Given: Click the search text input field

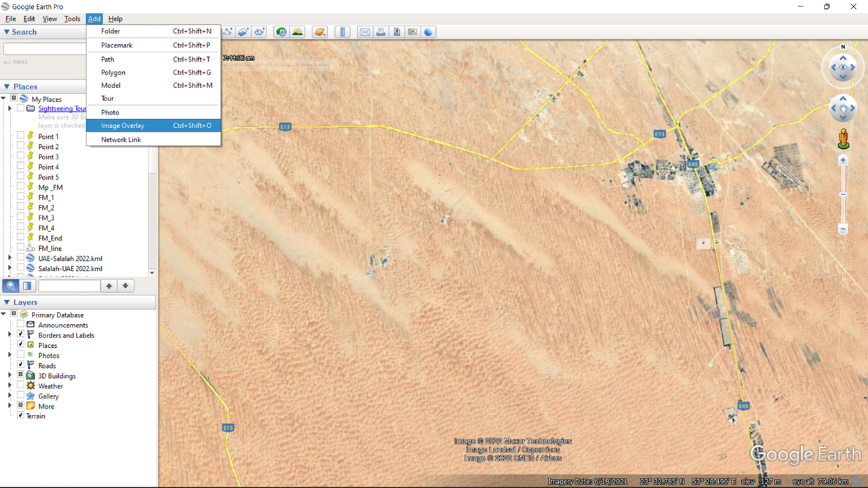Looking at the screenshot, I should [45, 49].
